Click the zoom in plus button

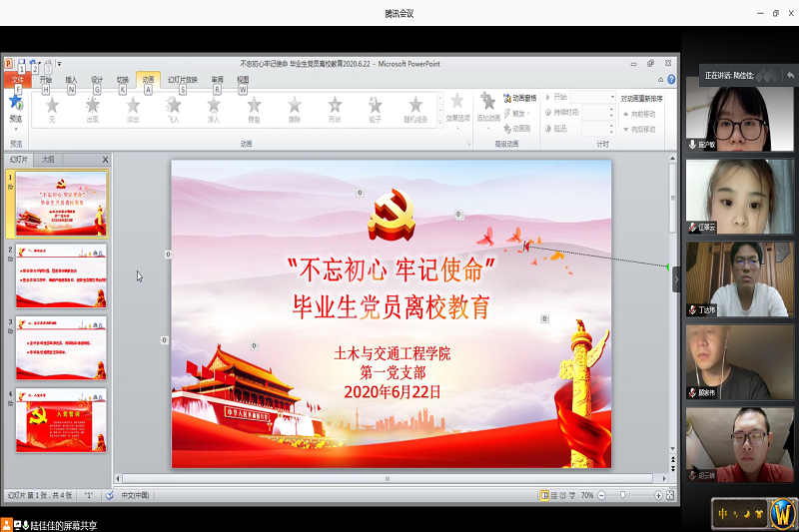coord(658,495)
